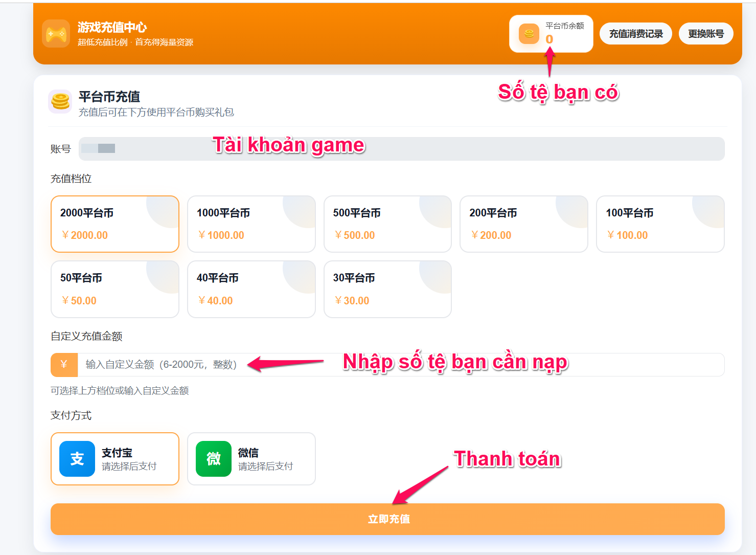Select the 30平台币 tier

tap(387, 289)
